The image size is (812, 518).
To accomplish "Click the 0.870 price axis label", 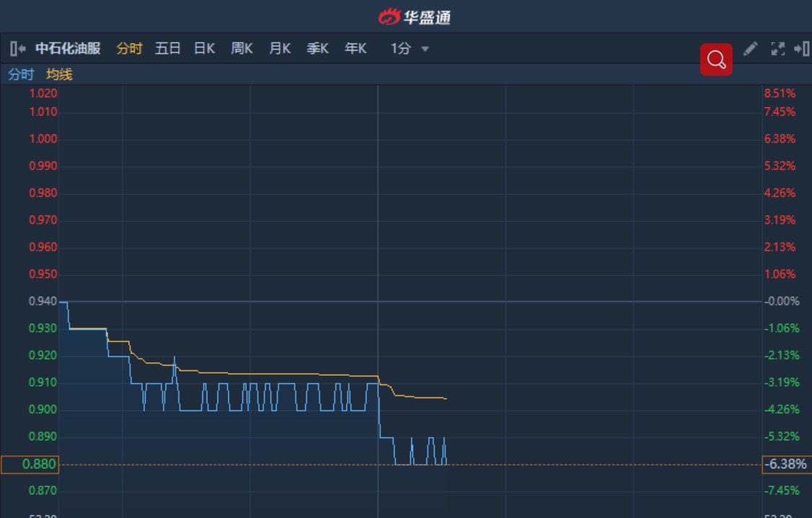I will pos(43,491).
